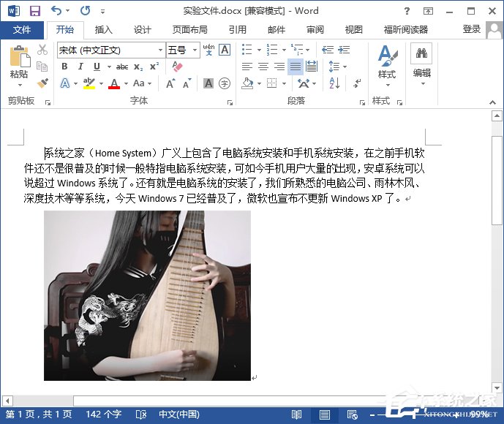Clear all formatting with eraser icon
Viewport: 504px width, 424px height.
(177, 67)
